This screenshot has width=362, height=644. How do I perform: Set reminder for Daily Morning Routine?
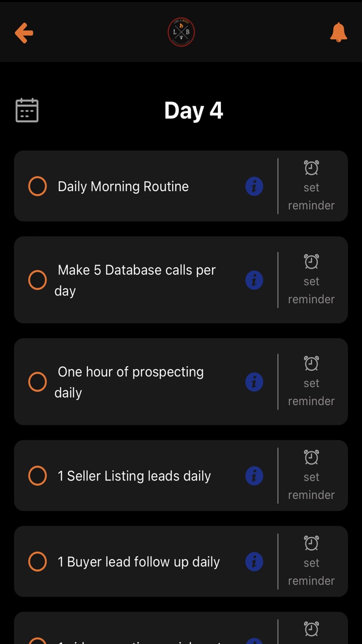coord(311,186)
